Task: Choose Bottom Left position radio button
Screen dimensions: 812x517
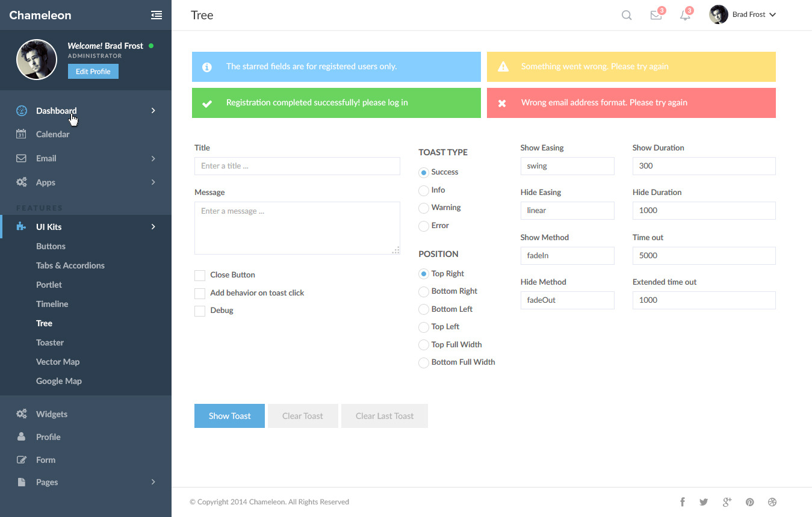Action: click(424, 309)
